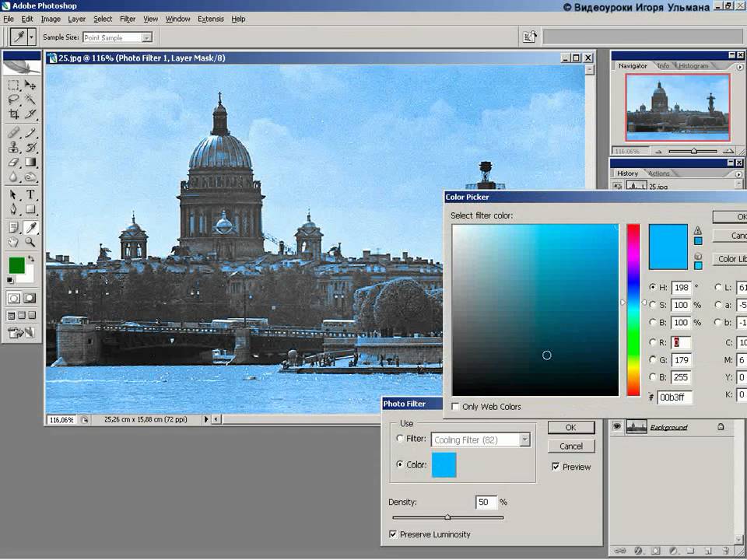Click Cancel in the Photo Filter dialog
The width and height of the screenshot is (747, 560).
click(570, 446)
